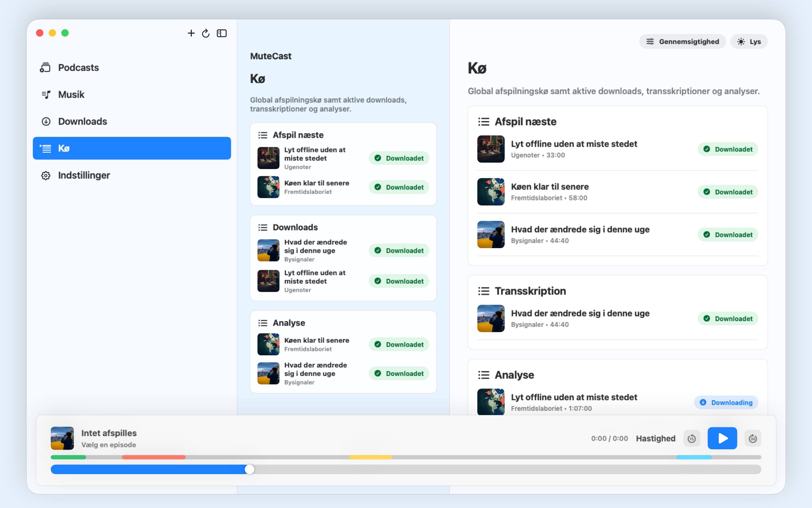Select Kø in the sidebar
Viewport: 812px width, 508px height.
pyautogui.click(x=132, y=148)
